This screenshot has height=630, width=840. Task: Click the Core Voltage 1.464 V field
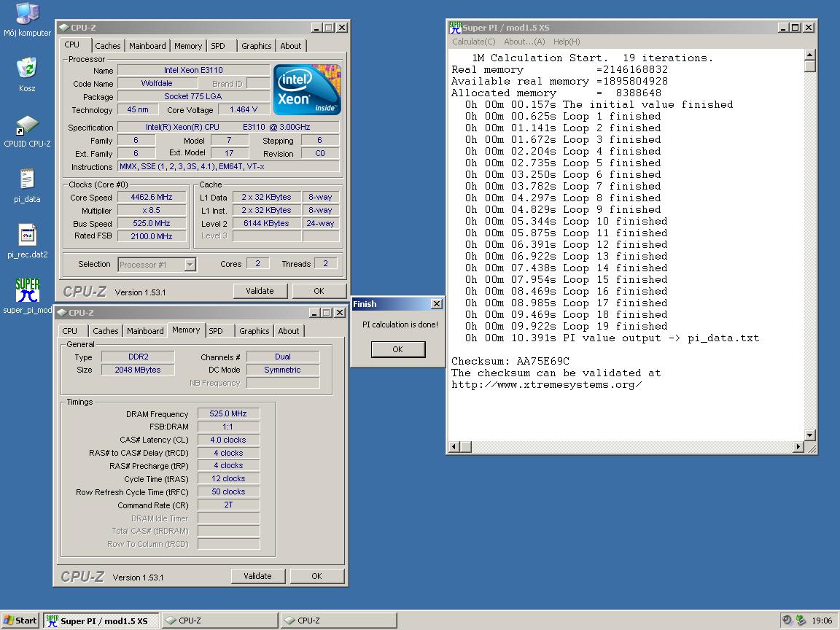[x=244, y=110]
